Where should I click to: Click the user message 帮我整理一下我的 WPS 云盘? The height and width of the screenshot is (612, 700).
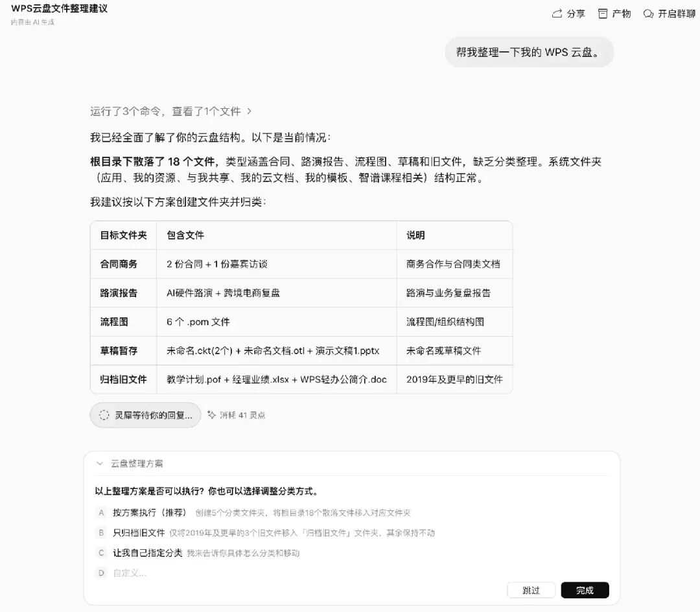pos(529,52)
